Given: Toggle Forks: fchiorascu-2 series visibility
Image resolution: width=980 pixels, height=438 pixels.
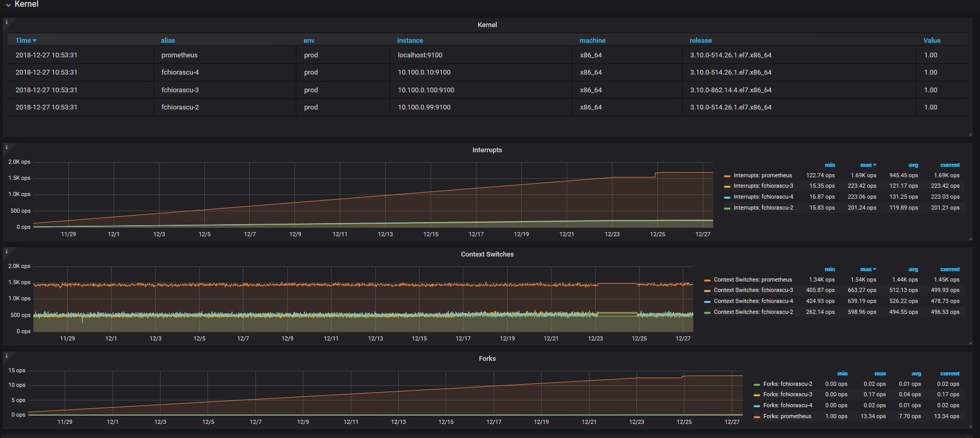Looking at the screenshot, I should click(788, 384).
